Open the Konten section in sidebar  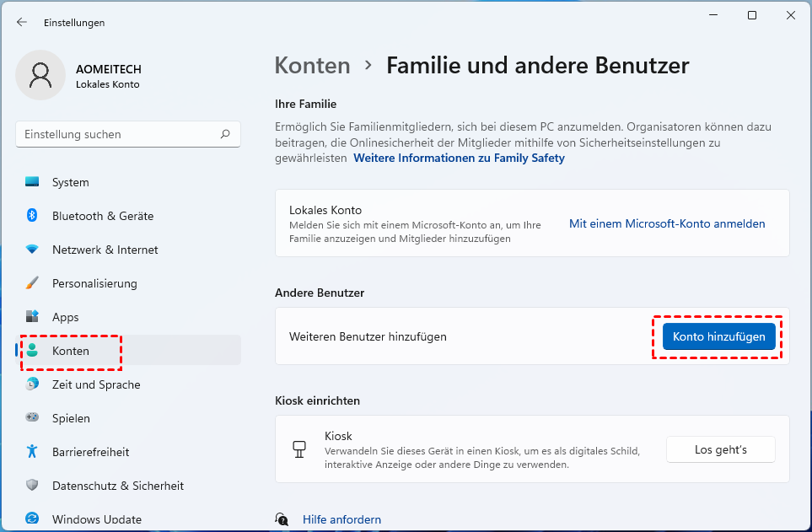click(71, 351)
